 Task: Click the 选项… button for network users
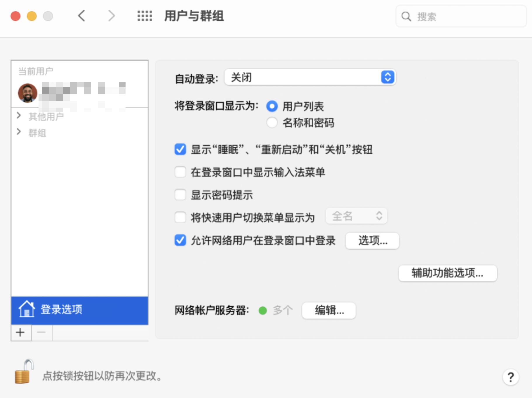tap(372, 241)
